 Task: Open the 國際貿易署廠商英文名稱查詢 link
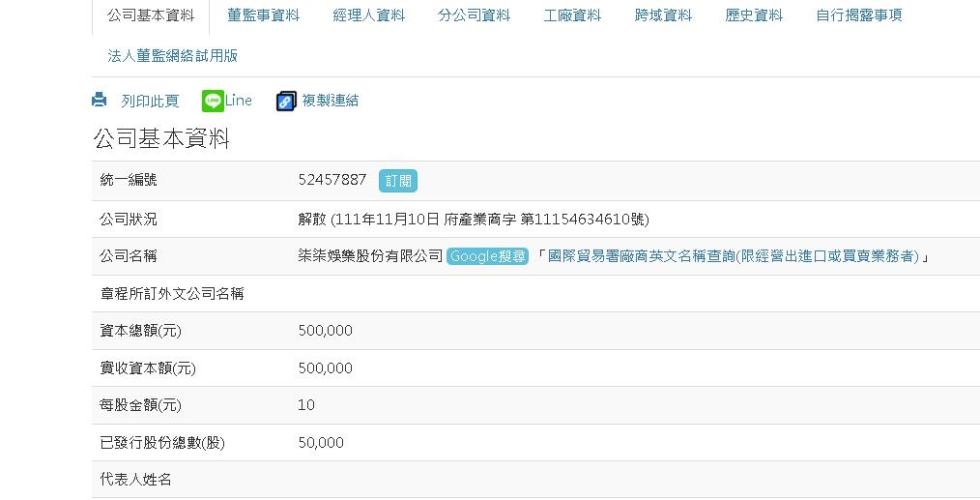pyautogui.click(x=733, y=256)
